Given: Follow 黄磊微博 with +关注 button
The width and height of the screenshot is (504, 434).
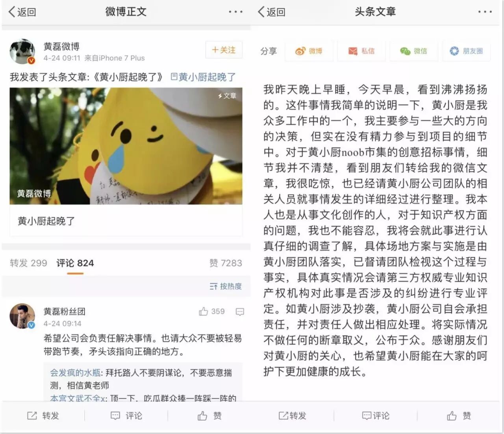Looking at the screenshot, I should (x=224, y=50).
